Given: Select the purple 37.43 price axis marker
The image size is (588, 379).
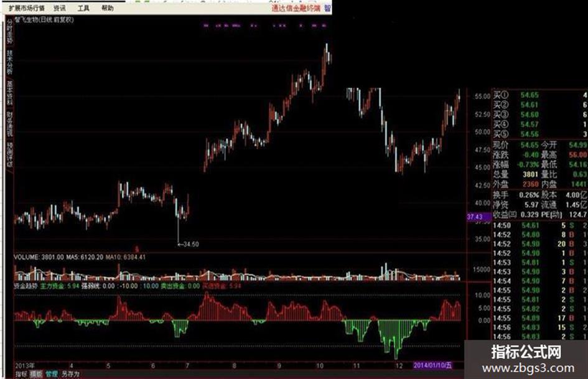Looking at the screenshot, I should (478, 217).
